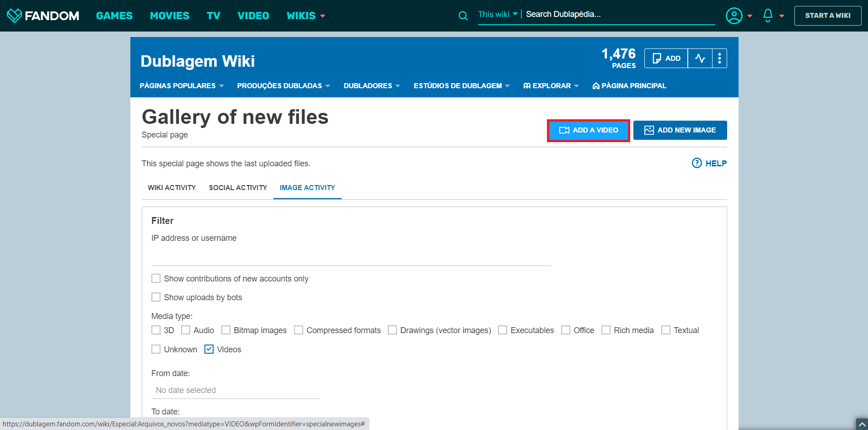
Task: Switch to SOCIAL ACTIVITY tab
Action: (x=238, y=188)
